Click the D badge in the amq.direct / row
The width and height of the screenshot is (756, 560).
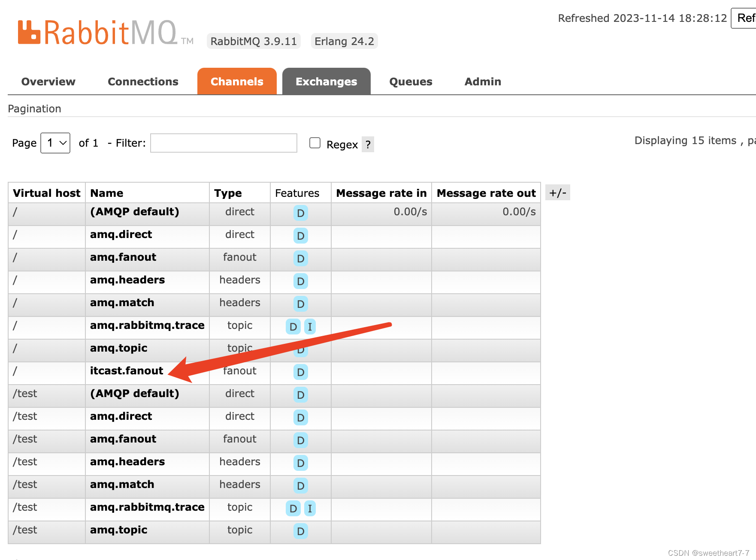pos(301,236)
